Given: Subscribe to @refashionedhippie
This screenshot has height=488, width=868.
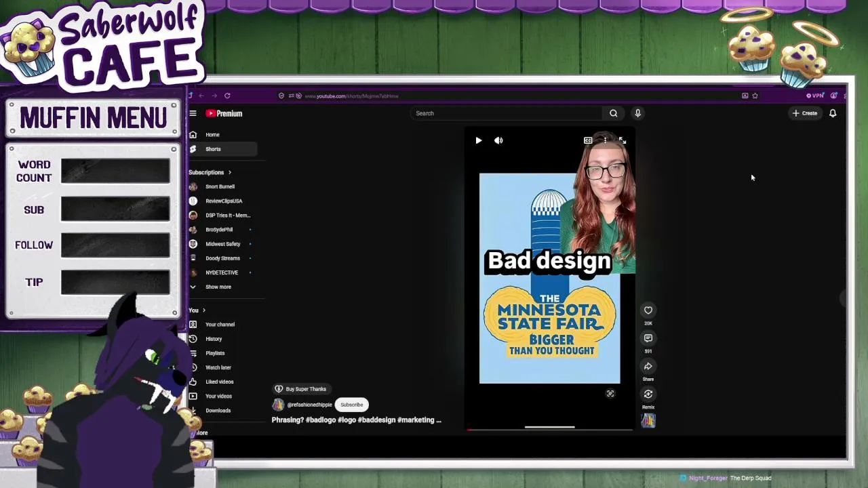Looking at the screenshot, I should (x=352, y=405).
